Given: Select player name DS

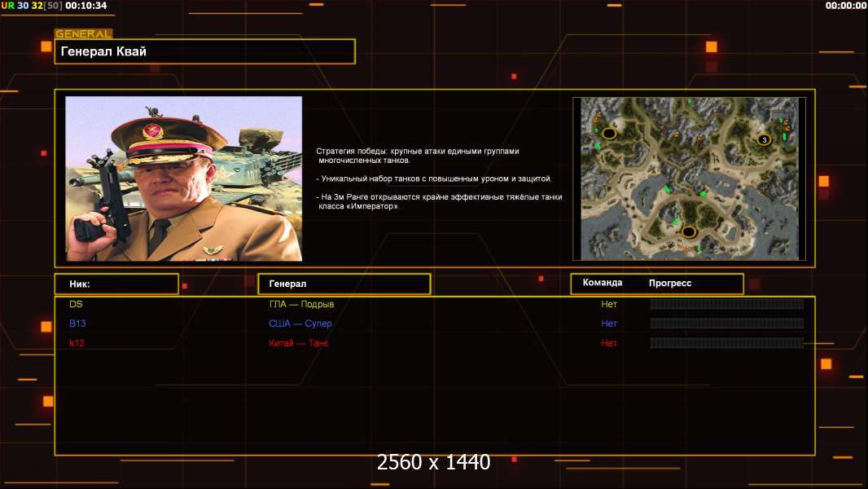Looking at the screenshot, I should [76, 304].
